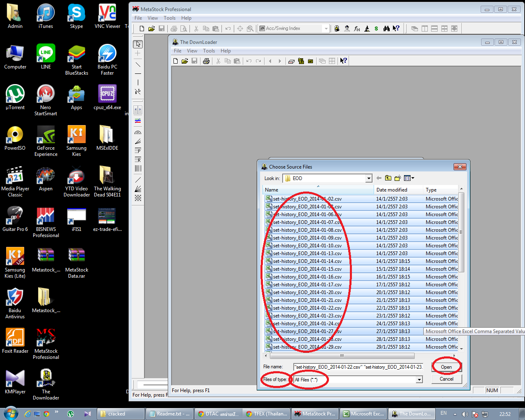Open the Acc/Swing Index indicator dropdown
Screen dimensions: 525x420
pos(326,28)
